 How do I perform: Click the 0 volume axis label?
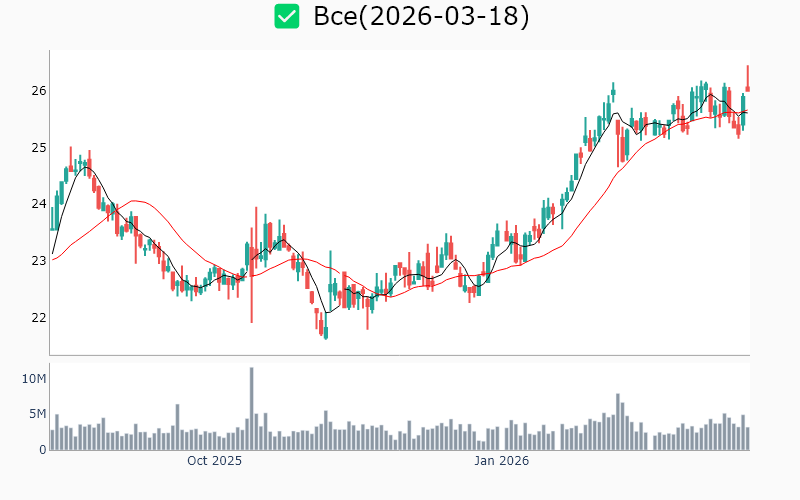[x=43, y=450]
